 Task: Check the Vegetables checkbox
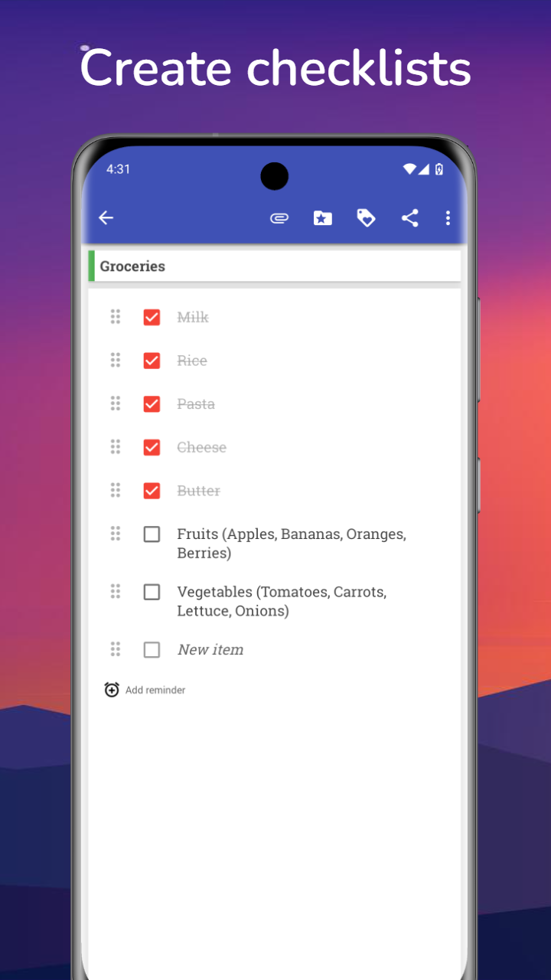(152, 592)
